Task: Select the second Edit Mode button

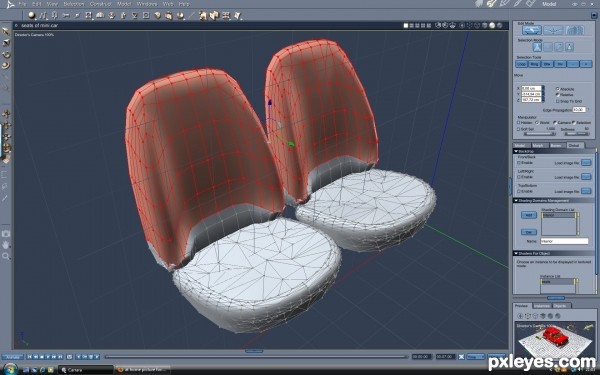Action: tap(553, 30)
